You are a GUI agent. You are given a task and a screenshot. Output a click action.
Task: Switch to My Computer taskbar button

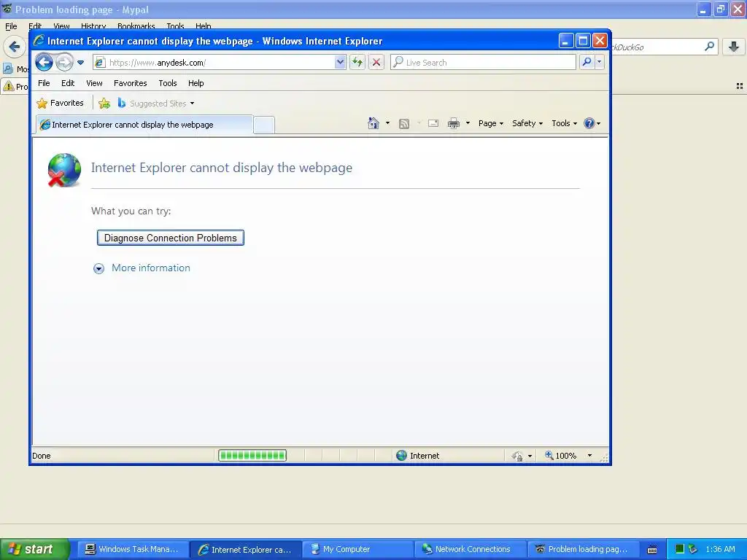click(357, 549)
